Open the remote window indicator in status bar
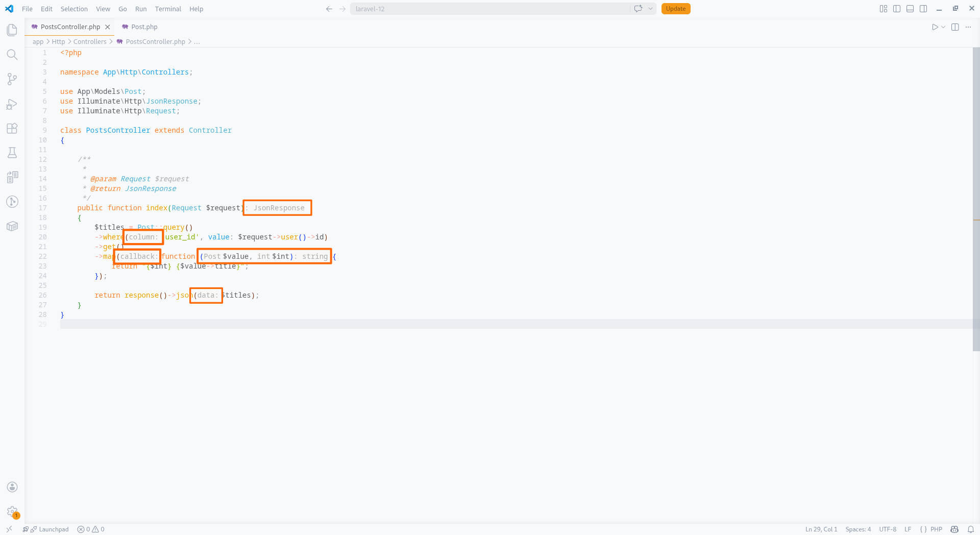The image size is (980, 535). coord(9,529)
